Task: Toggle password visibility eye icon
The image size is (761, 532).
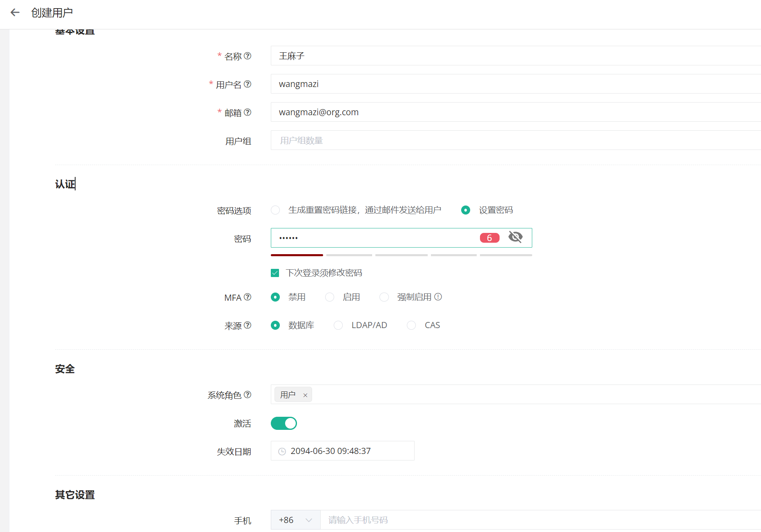Action: [515, 237]
